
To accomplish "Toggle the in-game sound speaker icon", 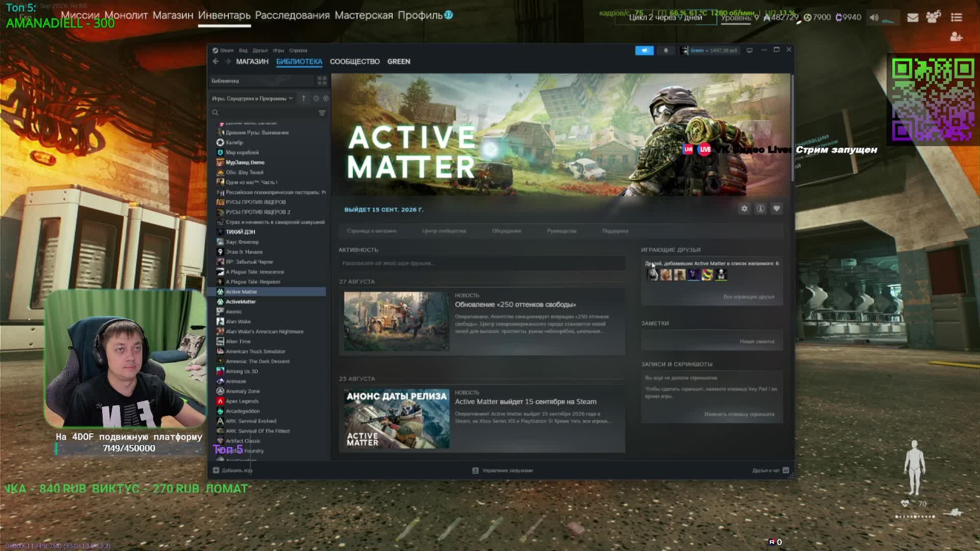I will 874,17.
